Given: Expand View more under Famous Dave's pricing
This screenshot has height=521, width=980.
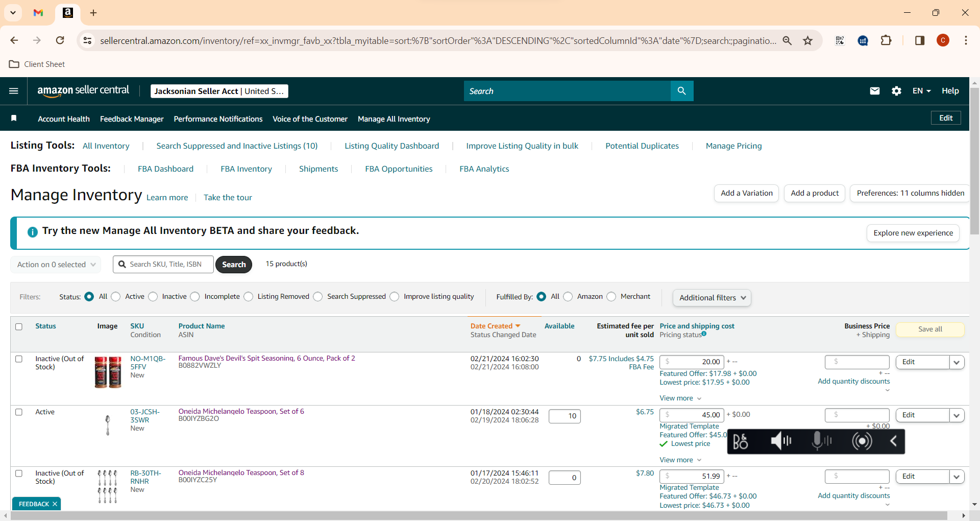Looking at the screenshot, I should pos(680,398).
